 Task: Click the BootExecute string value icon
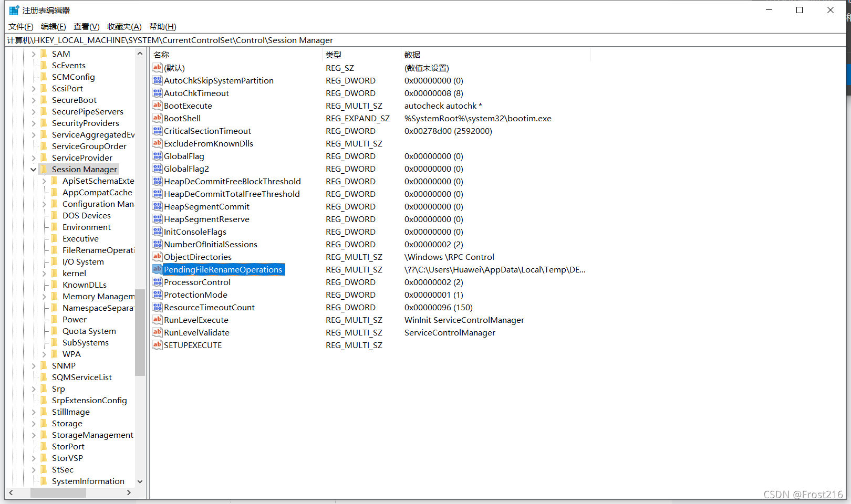pos(157,106)
